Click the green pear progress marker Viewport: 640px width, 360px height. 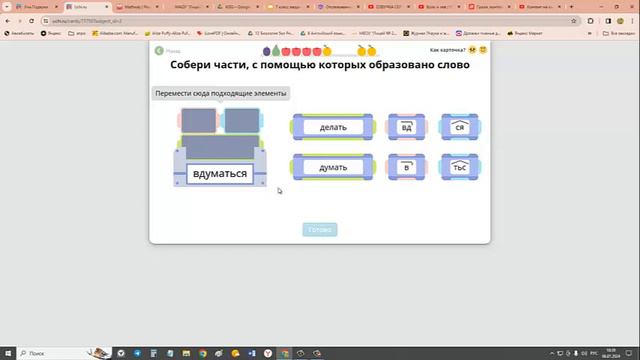click(276, 51)
